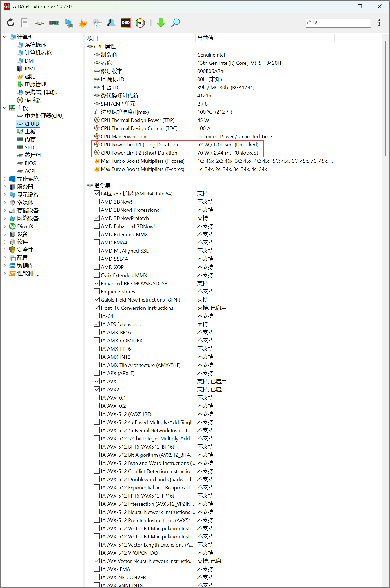Click the preferences sliders toolbar icon
The height and width of the screenshot is (588, 390).
click(97, 23)
